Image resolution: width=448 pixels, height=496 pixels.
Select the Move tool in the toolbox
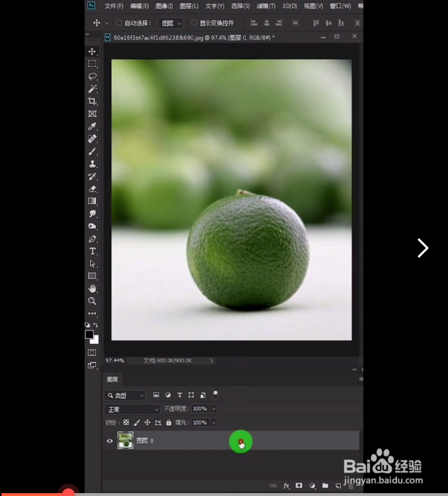[x=92, y=52]
